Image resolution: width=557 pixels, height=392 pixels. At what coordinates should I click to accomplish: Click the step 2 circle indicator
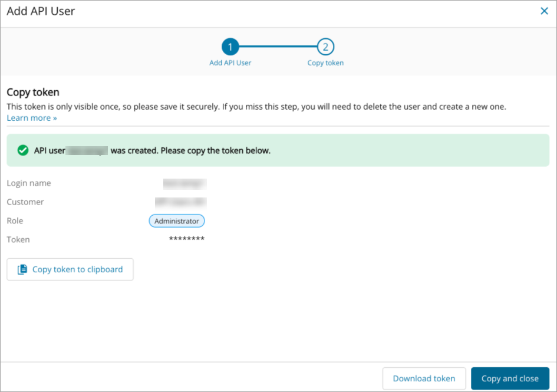pos(325,47)
